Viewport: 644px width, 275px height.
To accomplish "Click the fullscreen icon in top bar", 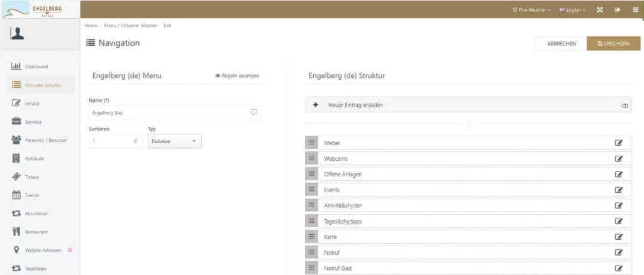I will 599,9.
